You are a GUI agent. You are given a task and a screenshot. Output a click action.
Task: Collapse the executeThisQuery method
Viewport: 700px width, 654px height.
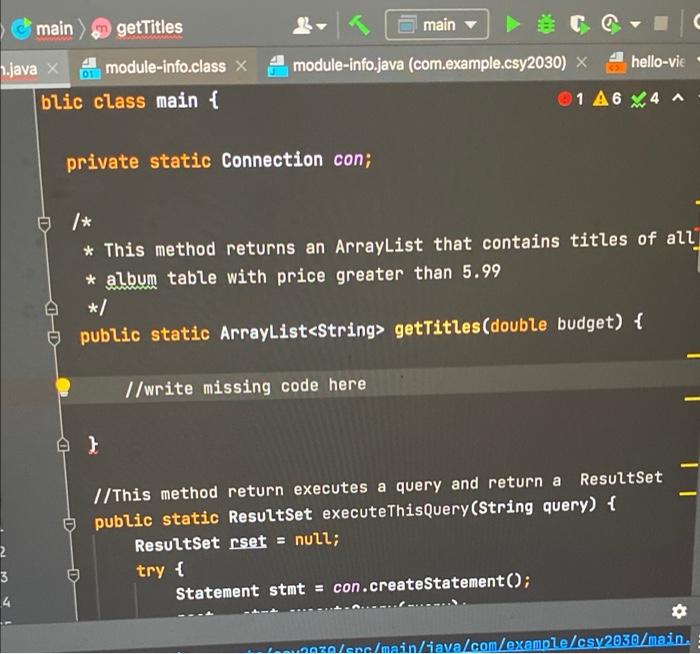click(x=70, y=524)
